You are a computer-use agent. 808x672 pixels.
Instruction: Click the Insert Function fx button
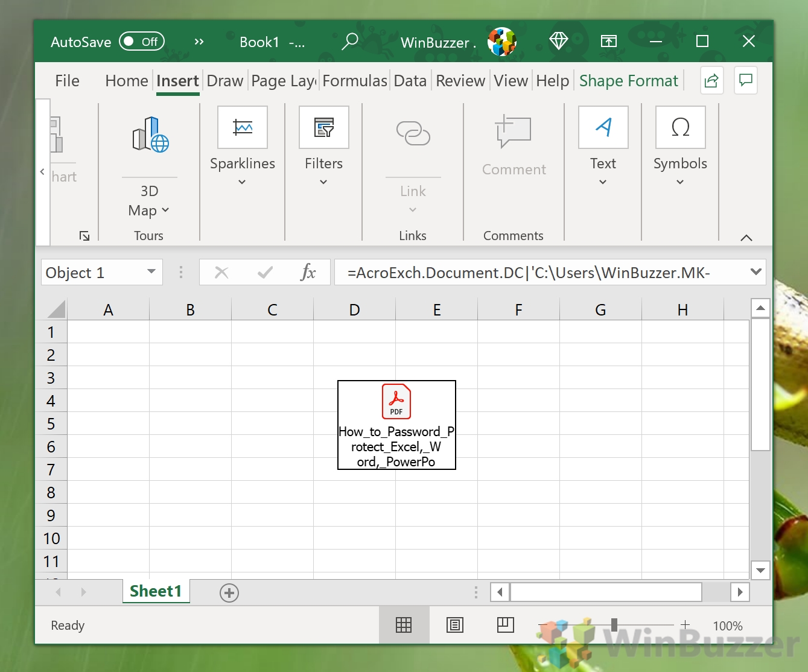click(308, 272)
